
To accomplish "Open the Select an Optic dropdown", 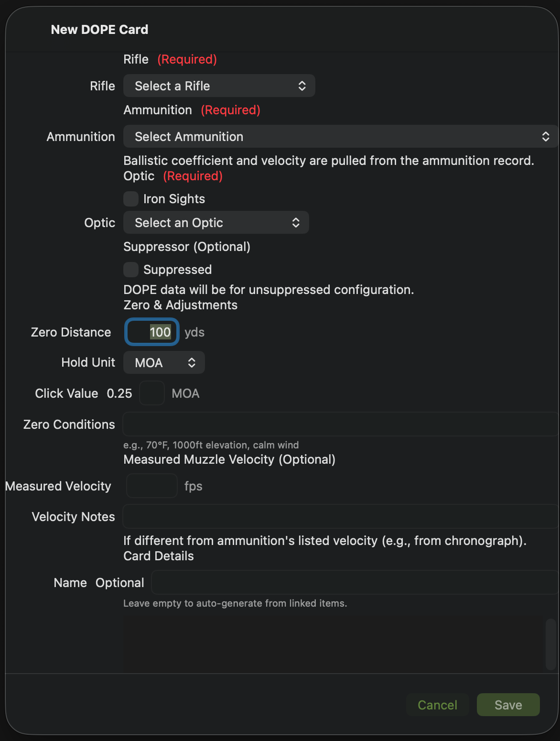I will (215, 222).
